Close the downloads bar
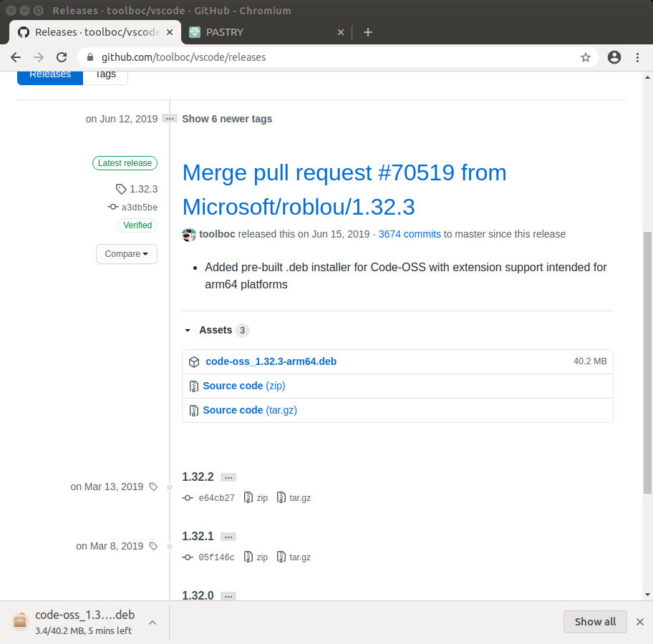 pos(640,622)
